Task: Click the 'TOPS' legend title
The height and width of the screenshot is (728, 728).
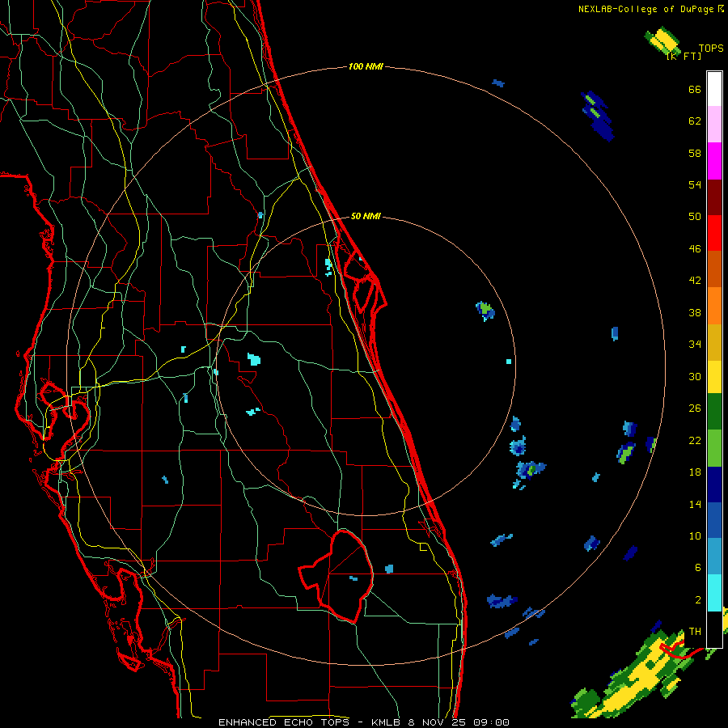Action: pyautogui.click(x=711, y=48)
